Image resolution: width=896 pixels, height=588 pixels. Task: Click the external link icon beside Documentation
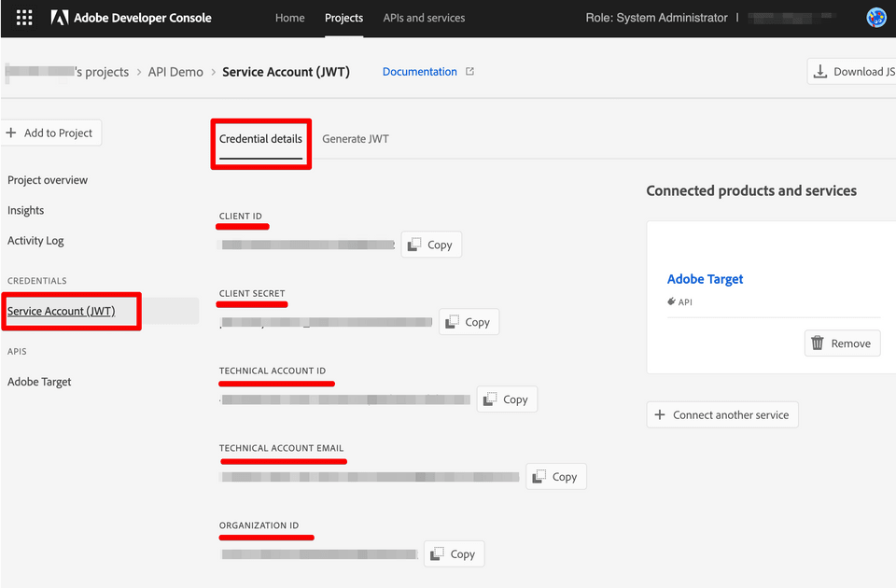(x=469, y=72)
